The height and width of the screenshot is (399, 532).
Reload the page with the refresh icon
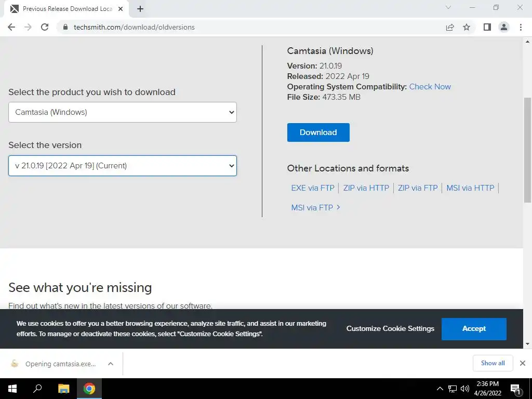[45, 27]
